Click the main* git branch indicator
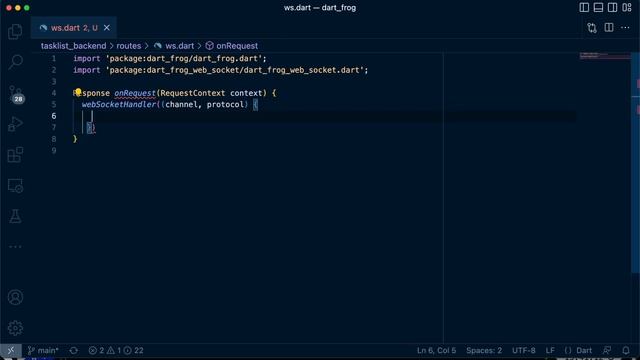The height and width of the screenshot is (360, 640). 43,350
